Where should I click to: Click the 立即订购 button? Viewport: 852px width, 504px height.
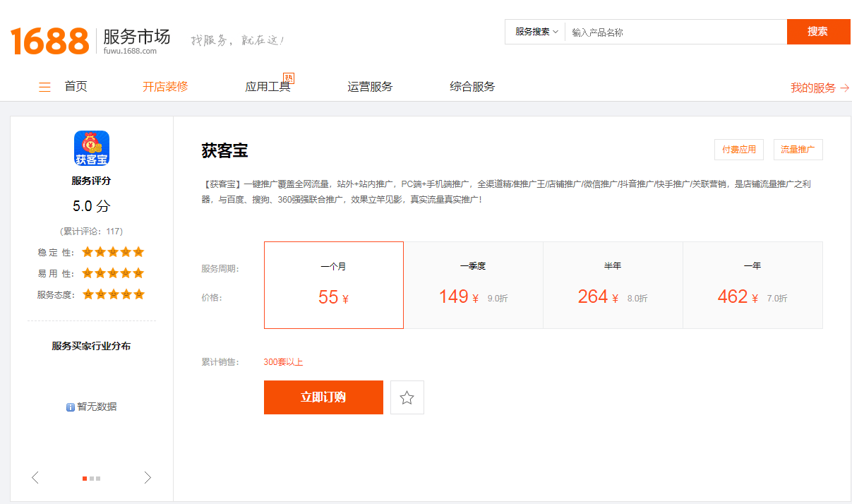click(323, 397)
